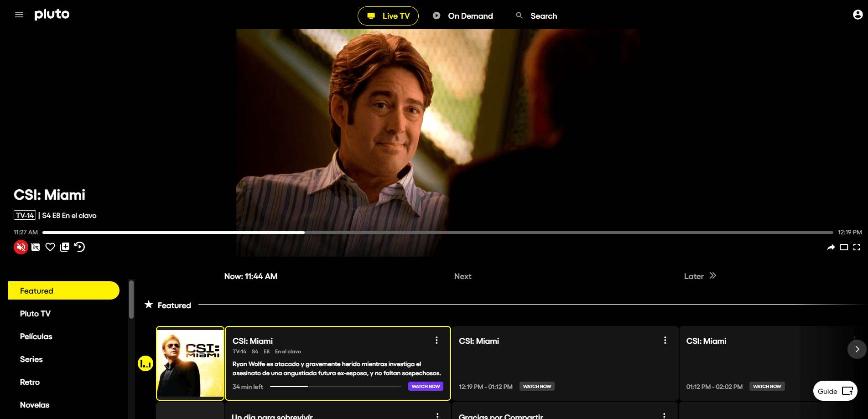This screenshot has width=868, height=419.
Task: Open the 12:19 PM CSI: Miami card
Action: 565,363
